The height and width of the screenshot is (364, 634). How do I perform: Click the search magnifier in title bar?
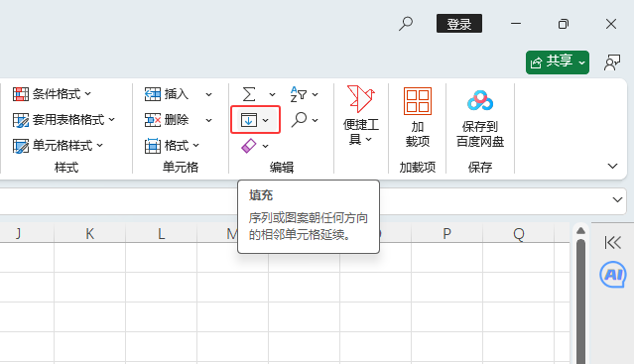[x=406, y=24]
